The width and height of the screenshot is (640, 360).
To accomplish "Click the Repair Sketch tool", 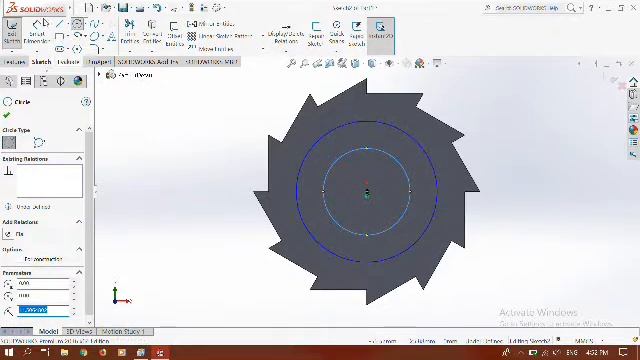I will (316, 34).
